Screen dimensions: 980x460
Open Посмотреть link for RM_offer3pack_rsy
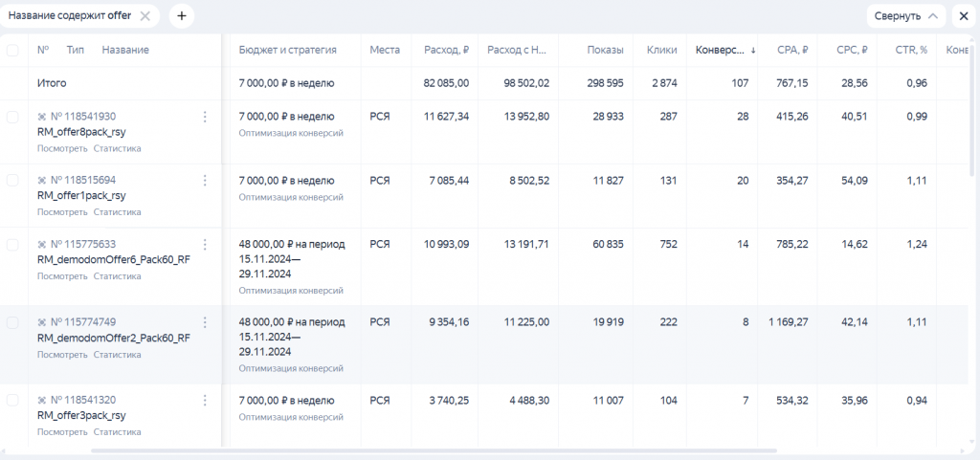(x=62, y=432)
